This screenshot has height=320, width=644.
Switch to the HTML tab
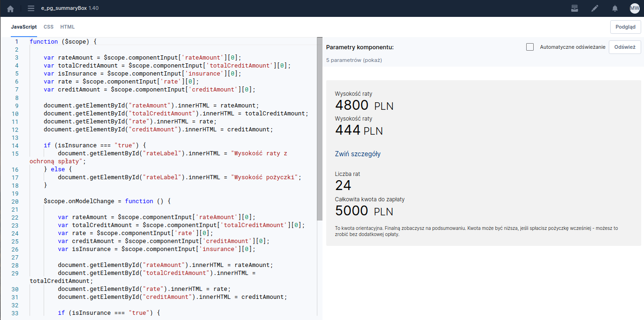tap(67, 27)
